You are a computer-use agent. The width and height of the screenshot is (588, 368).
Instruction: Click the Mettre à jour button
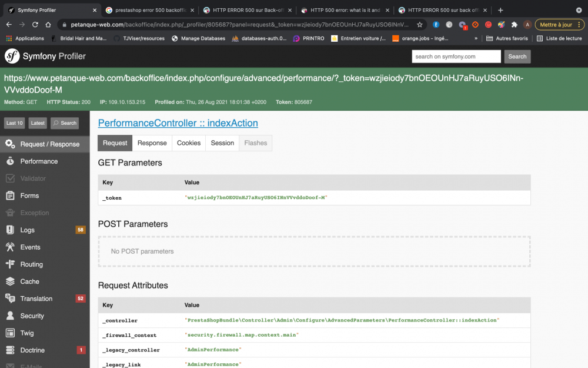click(x=559, y=25)
